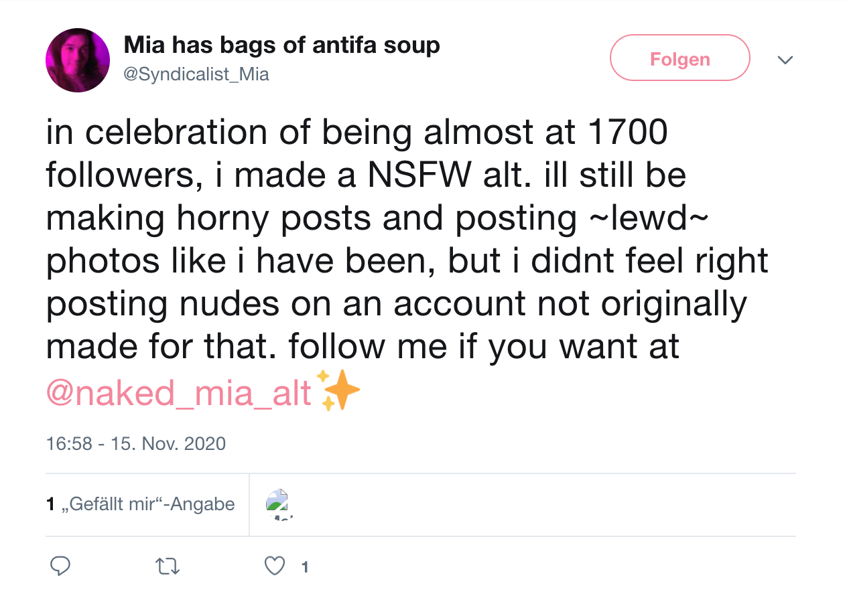Click the tweet line starting "made for that"
847x616 pixels.
pos(362,347)
